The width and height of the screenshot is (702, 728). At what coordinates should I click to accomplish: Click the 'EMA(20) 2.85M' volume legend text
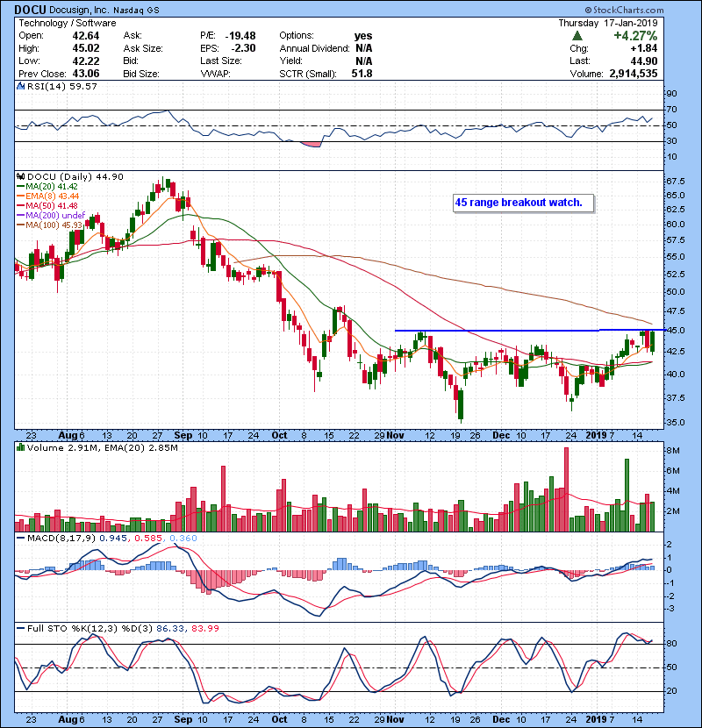point(141,448)
